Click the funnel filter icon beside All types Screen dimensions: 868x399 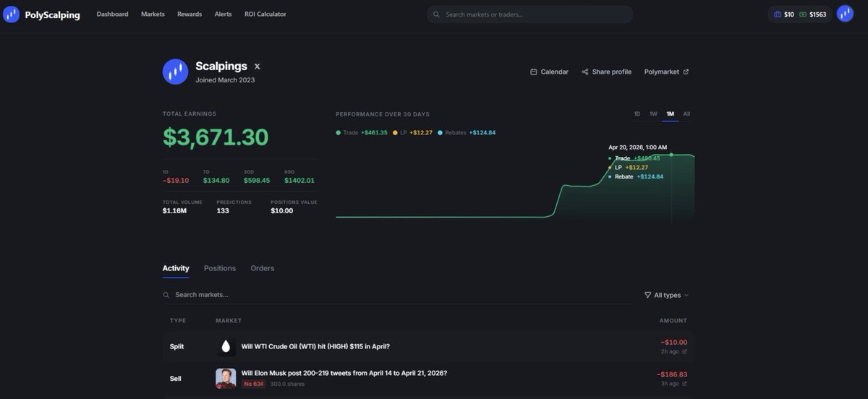[x=647, y=295]
